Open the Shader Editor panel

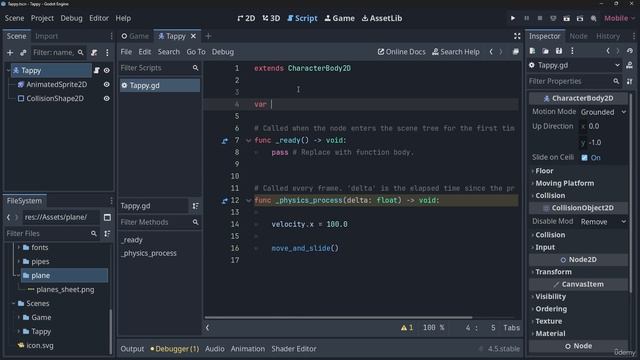click(x=294, y=349)
